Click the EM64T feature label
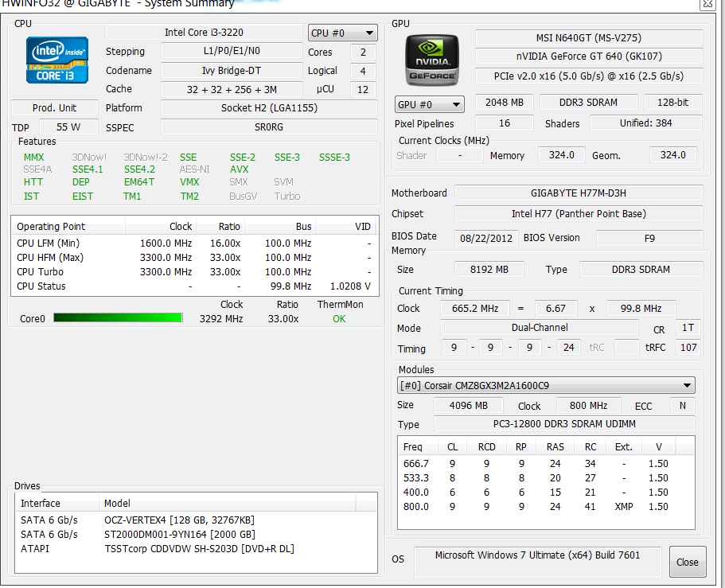The height and width of the screenshot is (588, 725). point(138,182)
